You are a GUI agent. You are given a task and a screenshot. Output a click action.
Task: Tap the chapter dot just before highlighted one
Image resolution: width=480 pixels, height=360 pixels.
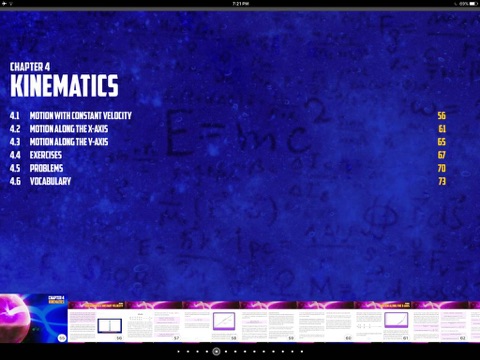click(207, 351)
